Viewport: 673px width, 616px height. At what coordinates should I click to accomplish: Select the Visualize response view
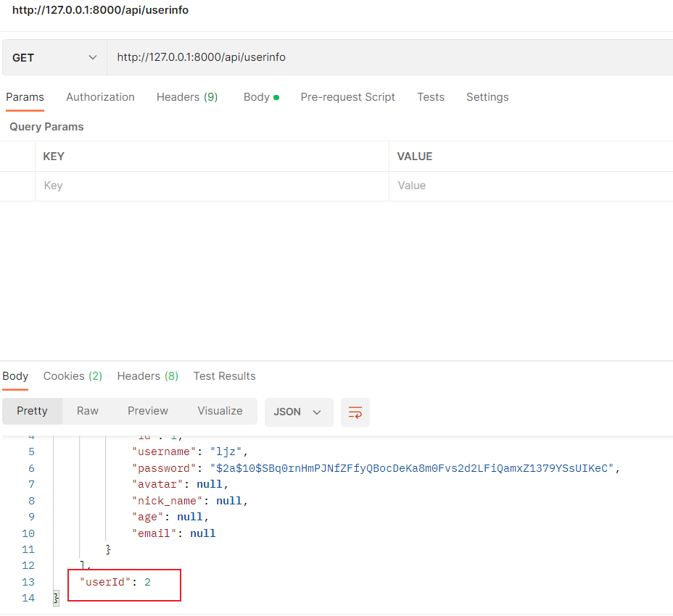[220, 411]
